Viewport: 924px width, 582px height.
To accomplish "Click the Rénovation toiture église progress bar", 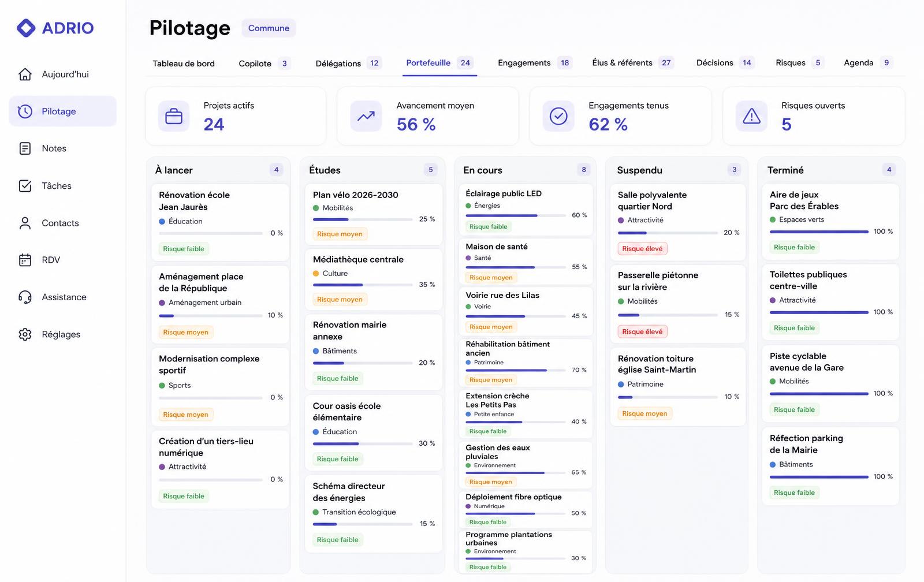I will (668, 397).
